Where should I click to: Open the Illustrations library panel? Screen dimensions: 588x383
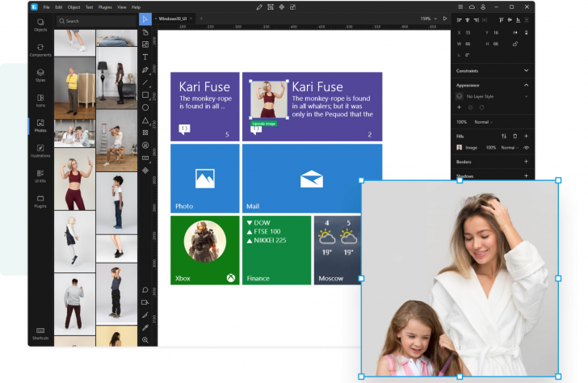40,151
